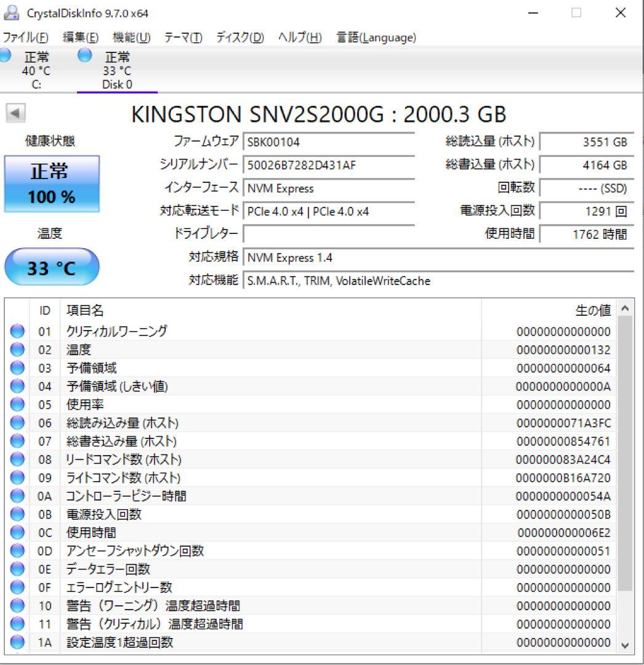Open the ディスク(D) menu
The image size is (644, 665).
coord(240,38)
